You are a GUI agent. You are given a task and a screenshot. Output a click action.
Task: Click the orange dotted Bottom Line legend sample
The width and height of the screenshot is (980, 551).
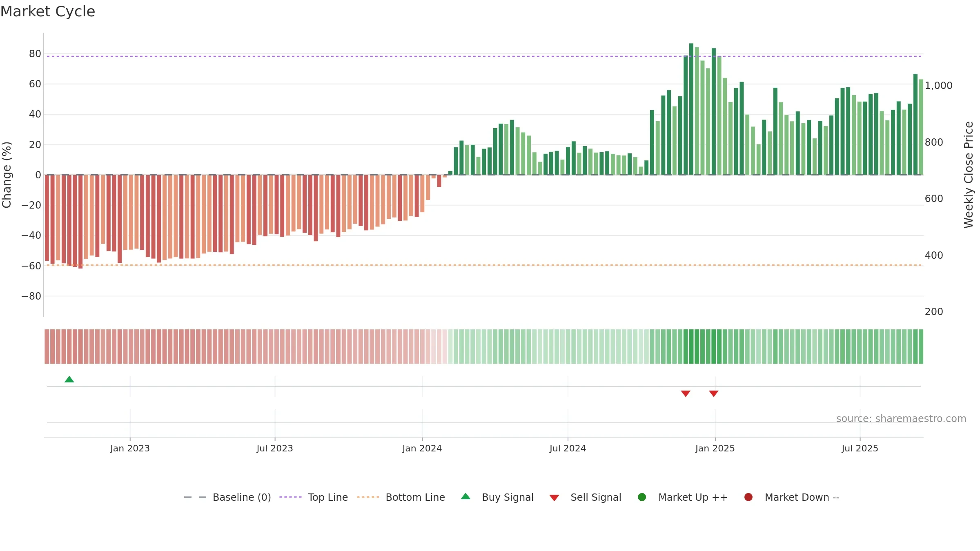pos(368,497)
